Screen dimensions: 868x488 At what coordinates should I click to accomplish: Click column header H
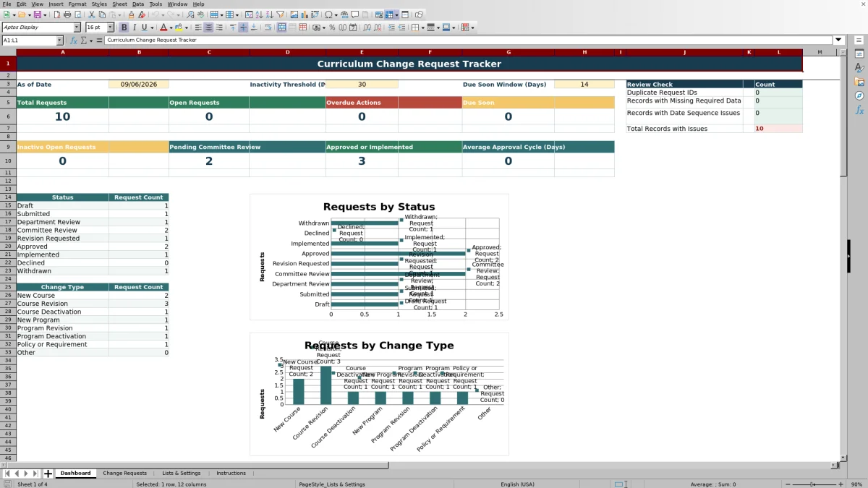click(584, 52)
